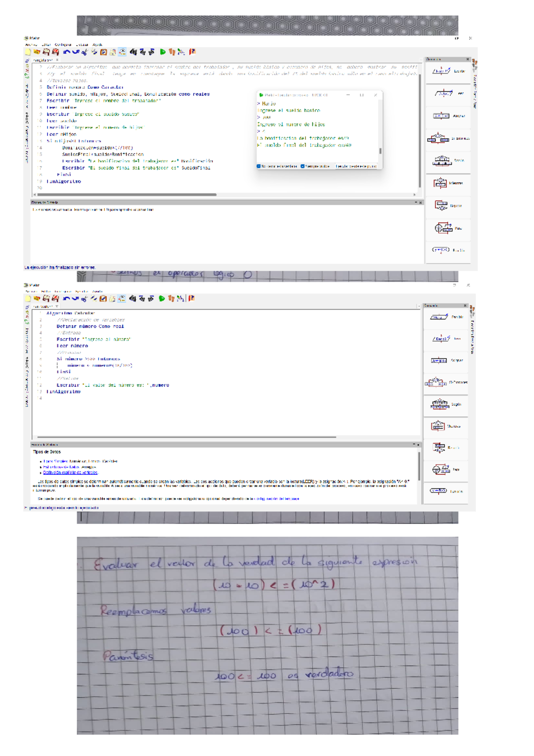Viewport: 534px width, 756px height.
Task: Click the Función command in the Calcular window
Action: click(438, 491)
